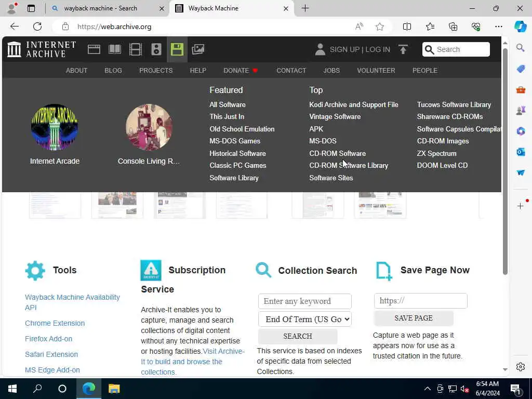This screenshot has height=399, width=532.
Task: Open Edge sidebar Search icon
Action: click(x=521, y=48)
